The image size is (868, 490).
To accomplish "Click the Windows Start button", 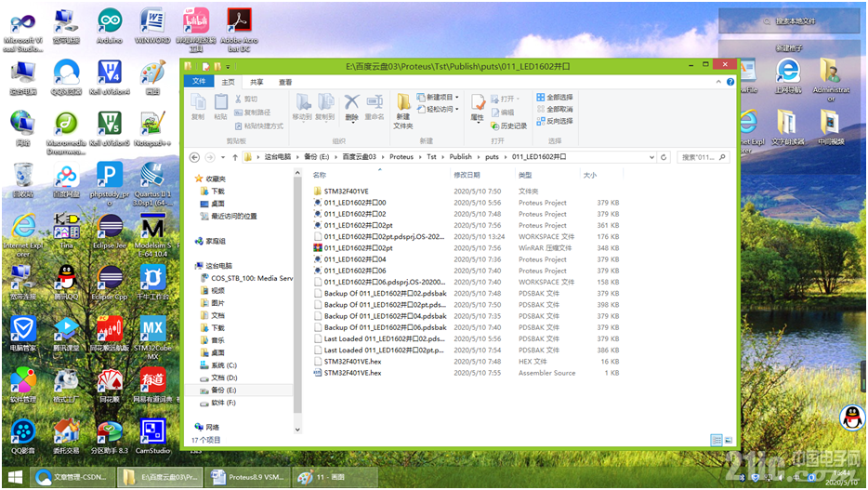I will tap(15, 477).
